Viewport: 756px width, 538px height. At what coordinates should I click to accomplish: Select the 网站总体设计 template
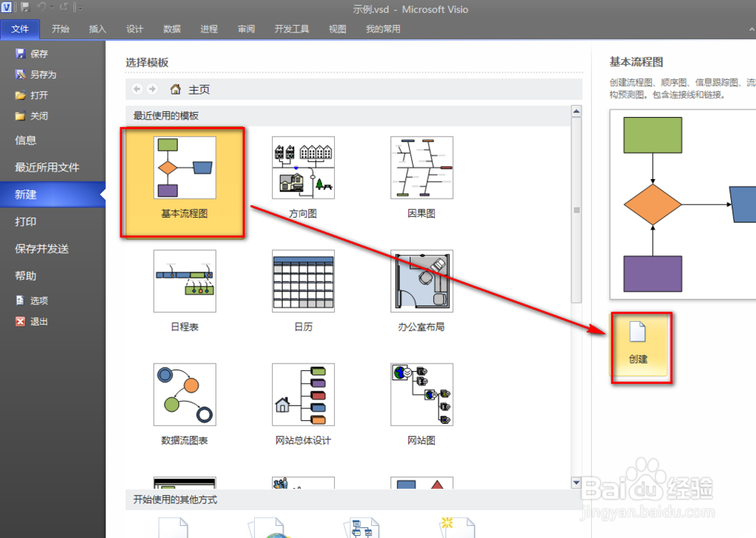pyautogui.click(x=303, y=404)
